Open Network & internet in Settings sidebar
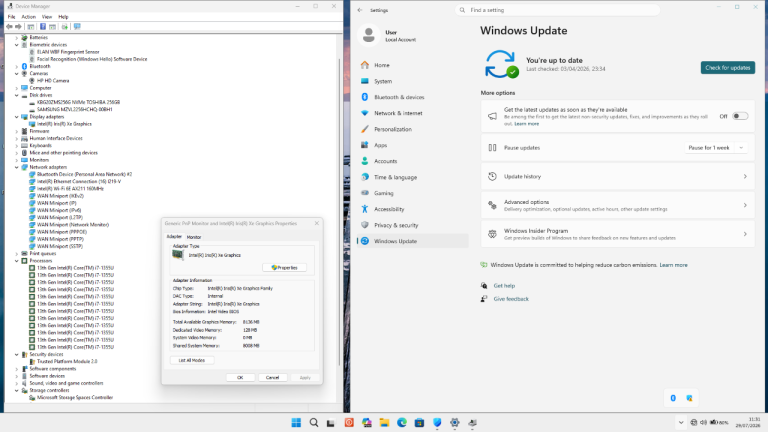Image resolution: width=768 pixels, height=432 pixels. (x=412, y=113)
